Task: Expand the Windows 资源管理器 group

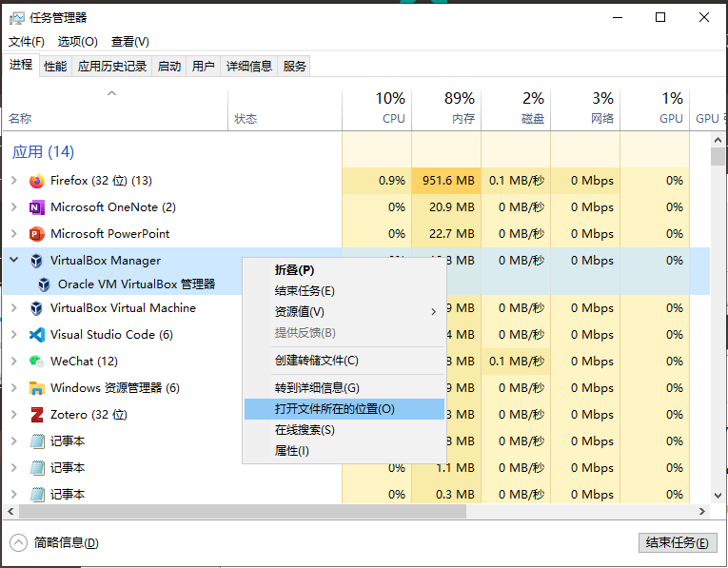Action: click(14, 387)
